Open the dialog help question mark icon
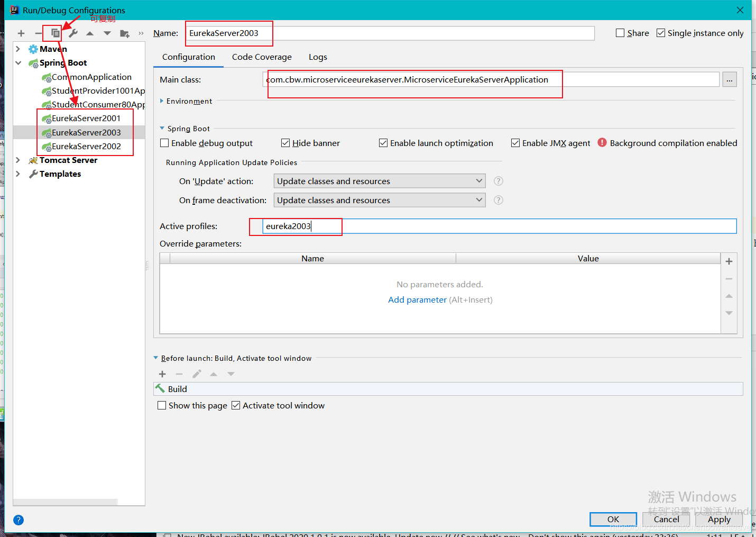 19,520
